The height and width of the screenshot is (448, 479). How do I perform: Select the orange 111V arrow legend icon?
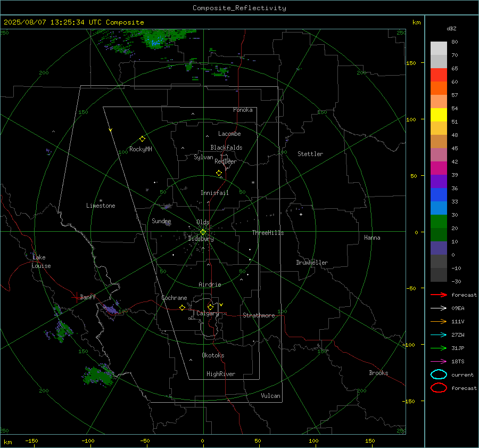[x=439, y=321]
